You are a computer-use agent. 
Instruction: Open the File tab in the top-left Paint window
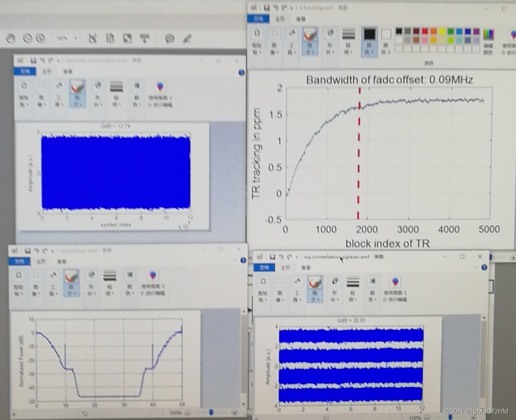pyautogui.click(x=25, y=71)
